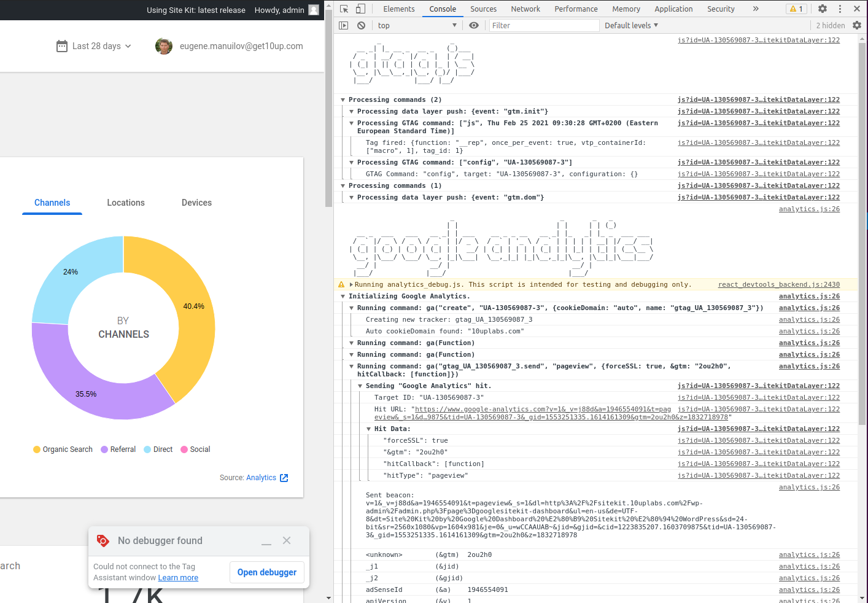Open the Sources tab

(484, 9)
